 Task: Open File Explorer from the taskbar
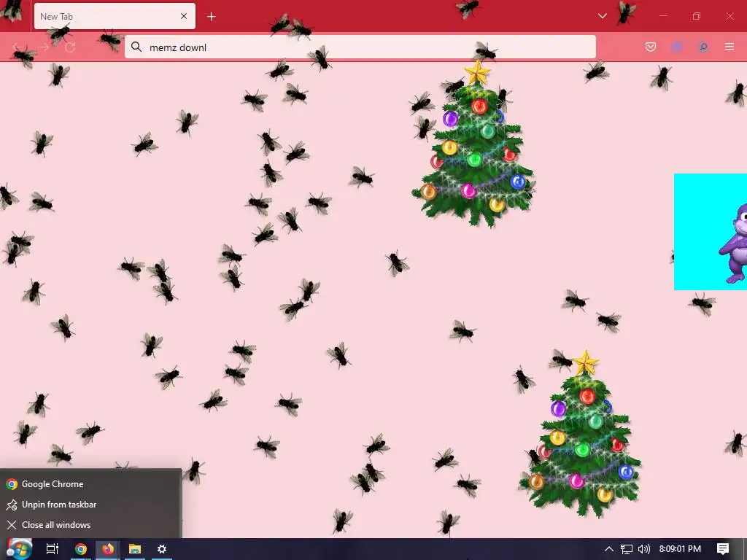135,549
